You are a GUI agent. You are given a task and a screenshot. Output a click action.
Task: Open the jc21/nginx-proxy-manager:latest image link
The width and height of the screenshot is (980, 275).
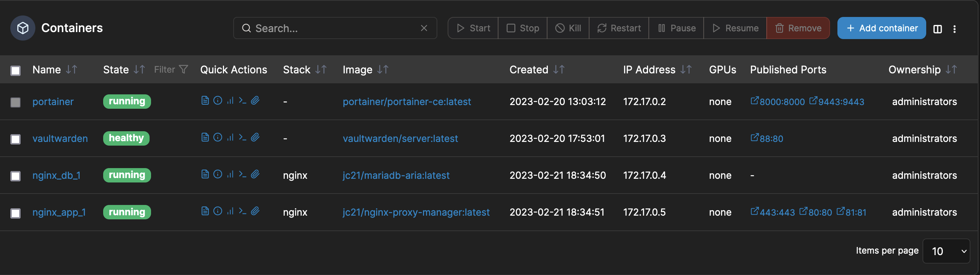point(416,212)
